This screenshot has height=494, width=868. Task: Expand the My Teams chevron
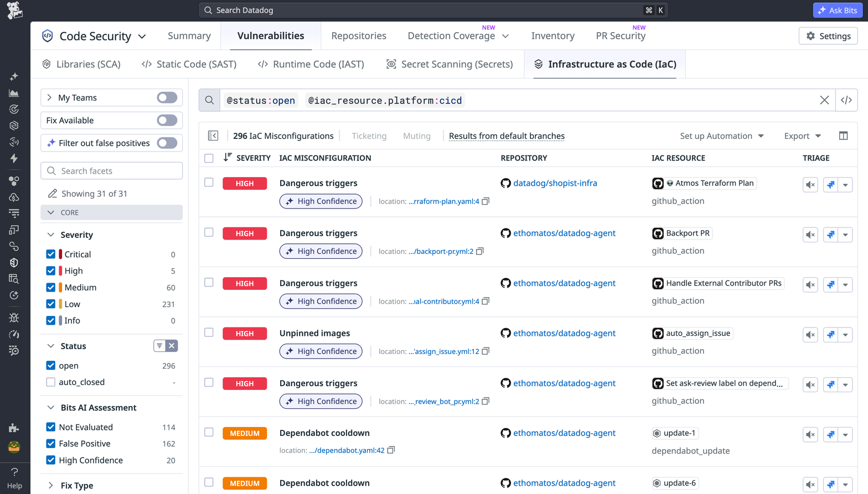click(x=49, y=97)
